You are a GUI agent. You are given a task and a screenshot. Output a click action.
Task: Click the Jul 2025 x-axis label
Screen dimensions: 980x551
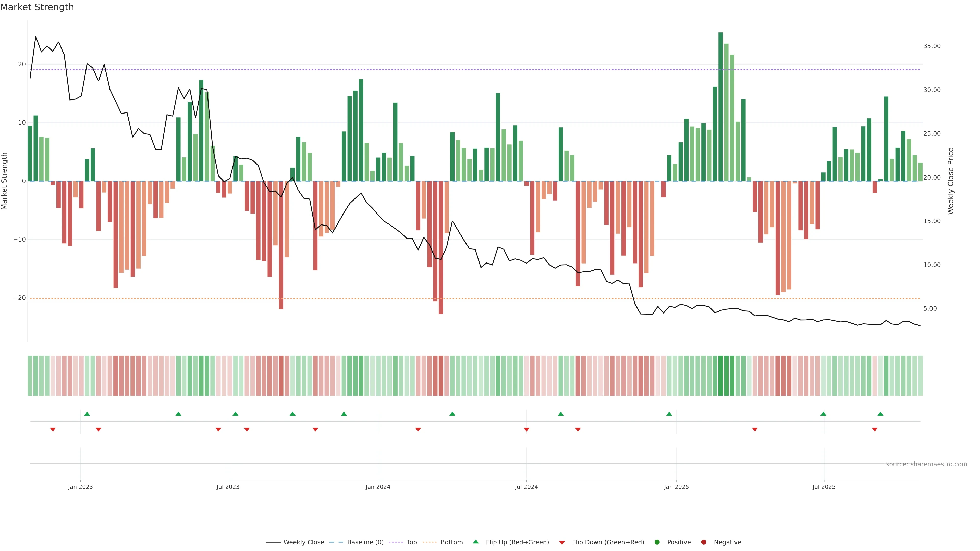[824, 487]
